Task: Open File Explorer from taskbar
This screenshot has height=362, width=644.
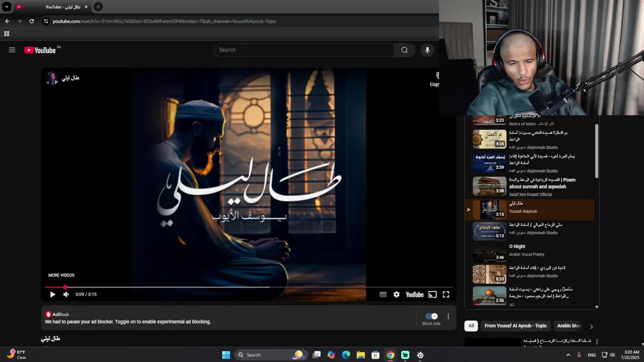Action: point(361,355)
